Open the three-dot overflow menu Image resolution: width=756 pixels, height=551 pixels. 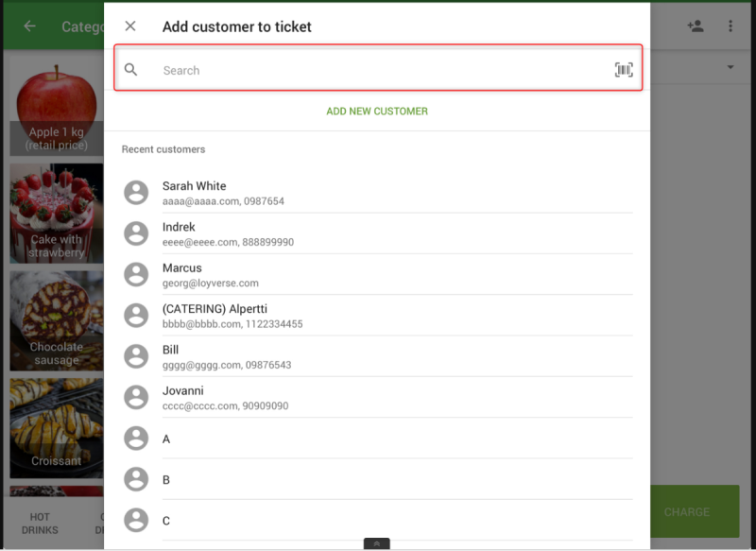pyautogui.click(x=730, y=26)
